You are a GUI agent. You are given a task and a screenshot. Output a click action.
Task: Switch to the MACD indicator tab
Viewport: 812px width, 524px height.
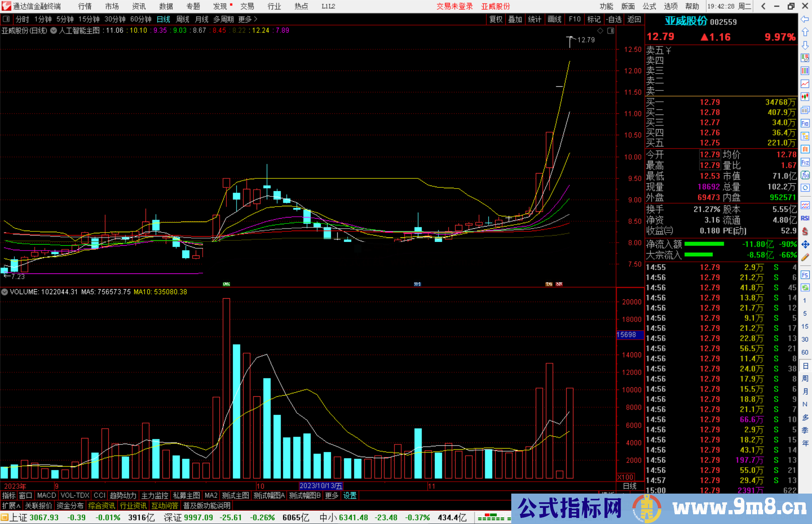(x=46, y=495)
